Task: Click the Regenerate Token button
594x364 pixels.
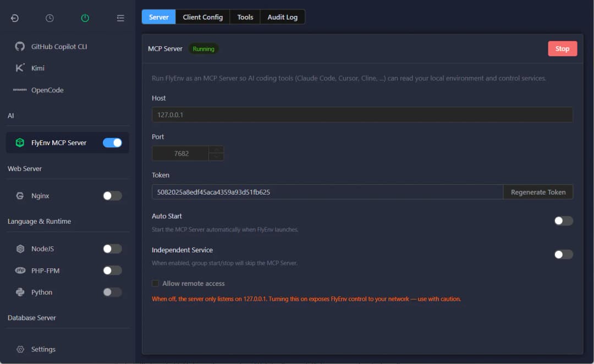Action: 538,192
